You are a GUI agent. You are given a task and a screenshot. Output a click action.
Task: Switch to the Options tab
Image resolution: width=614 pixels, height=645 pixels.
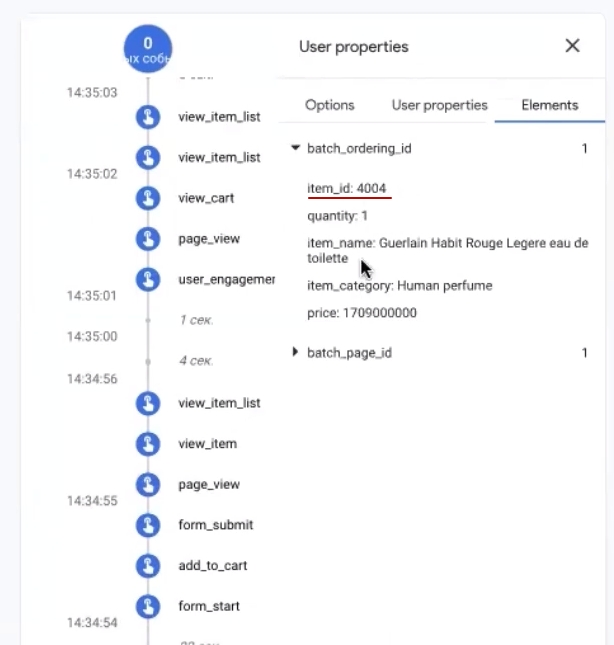(329, 105)
